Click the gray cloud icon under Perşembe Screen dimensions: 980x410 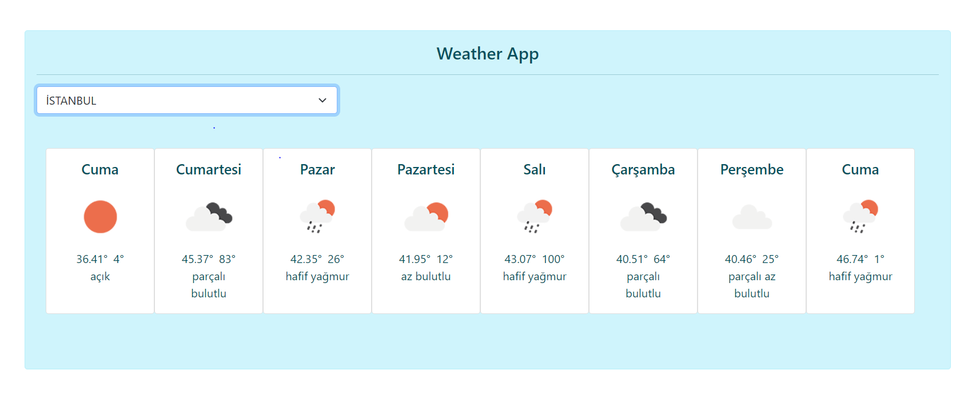[752, 217]
